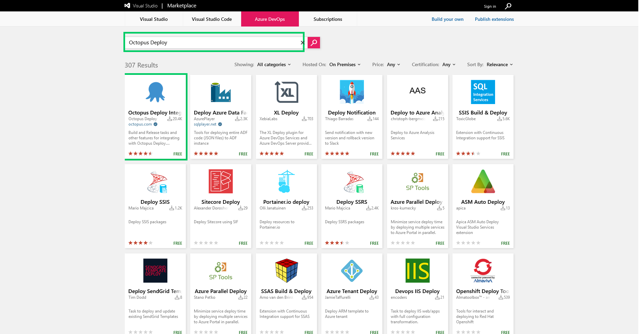Click the 20.4K download count on Octopus card

coord(175,119)
